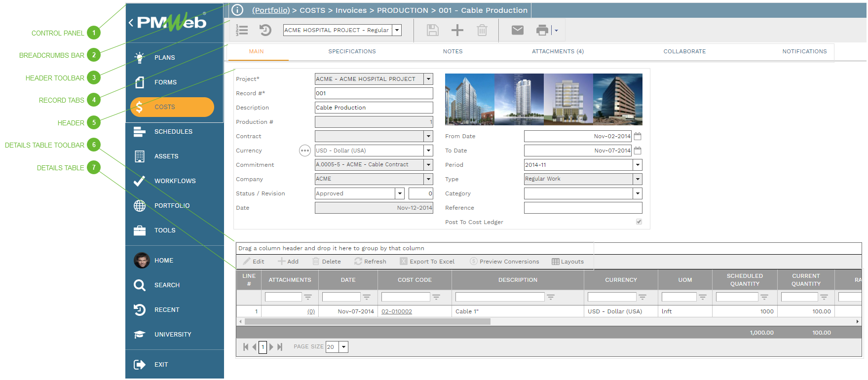Click the currency ellipsis button

304,151
